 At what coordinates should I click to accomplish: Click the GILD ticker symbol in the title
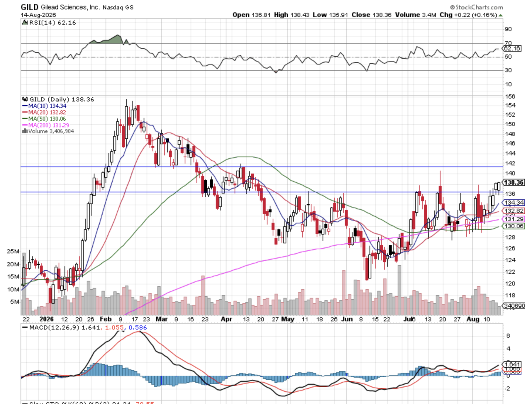30,7
